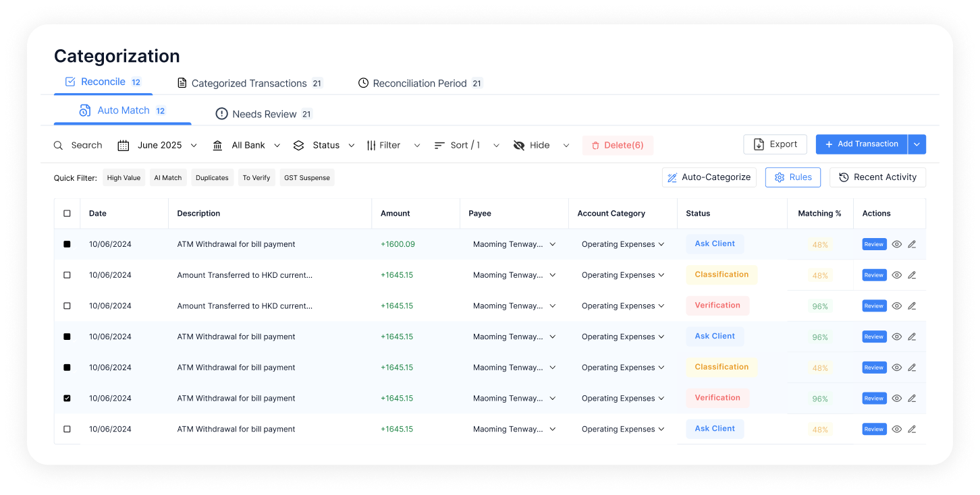Check the select-all checkbox in the table header
Image resolution: width=980 pixels, height=495 pixels.
point(67,212)
